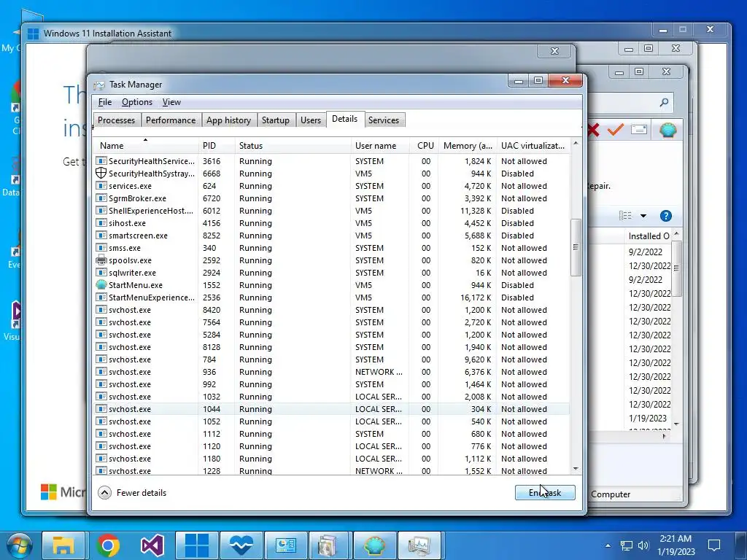Open Visual Studio from the taskbar

tap(152, 545)
